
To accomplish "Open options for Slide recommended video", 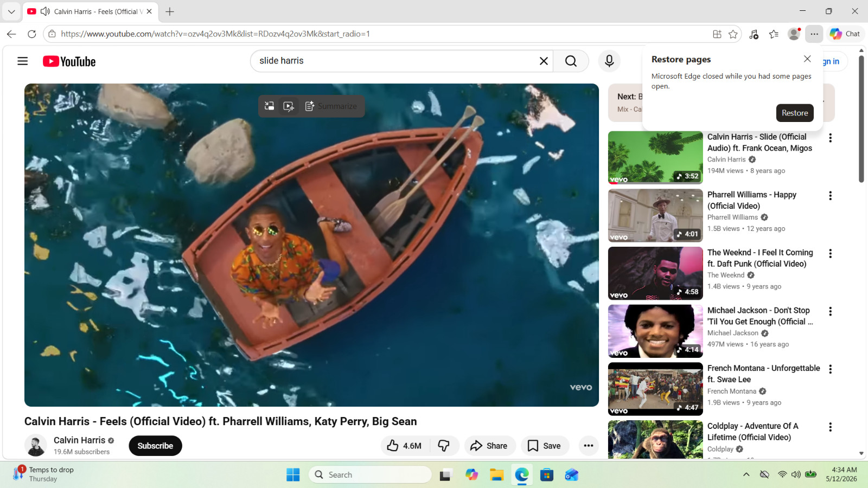I will (830, 138).
